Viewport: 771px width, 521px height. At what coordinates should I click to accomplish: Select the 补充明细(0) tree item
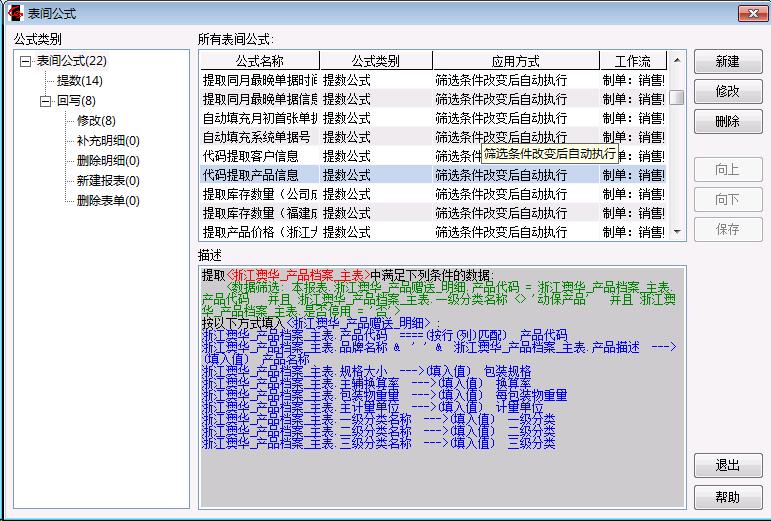tap(108, 141)
